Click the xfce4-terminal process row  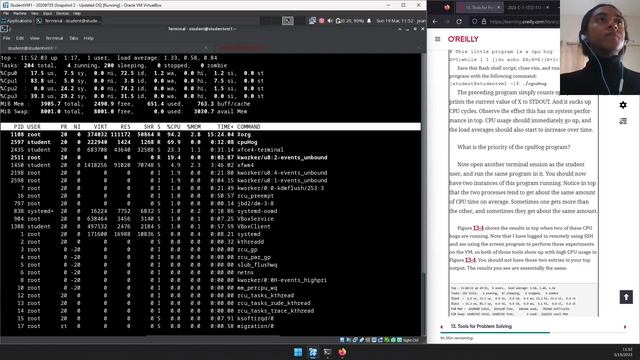210,150
